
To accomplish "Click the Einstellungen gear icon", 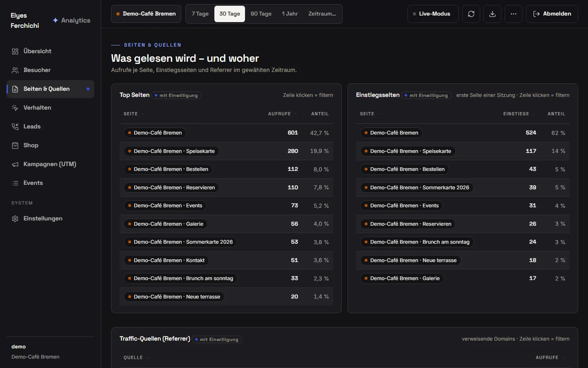I will pos(15,219).
